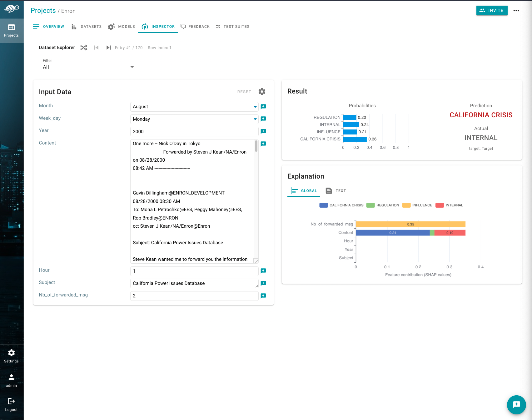Viewport: 532px width, 420px height.
Task: Toggle REGULATION legend series in chart
Action: [x=383, y=205]
